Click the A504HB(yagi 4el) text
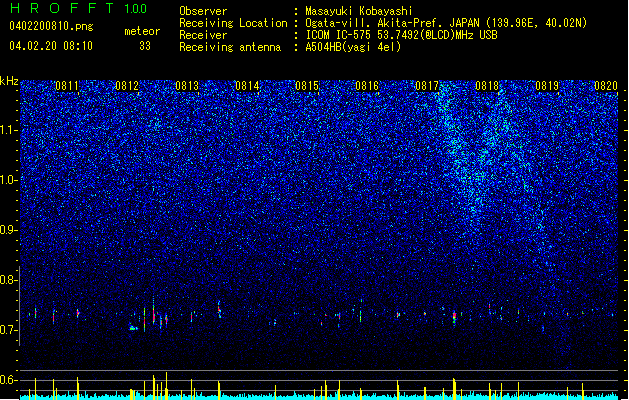This screenshot has width=629, height=400. click(x=353, y=47)
